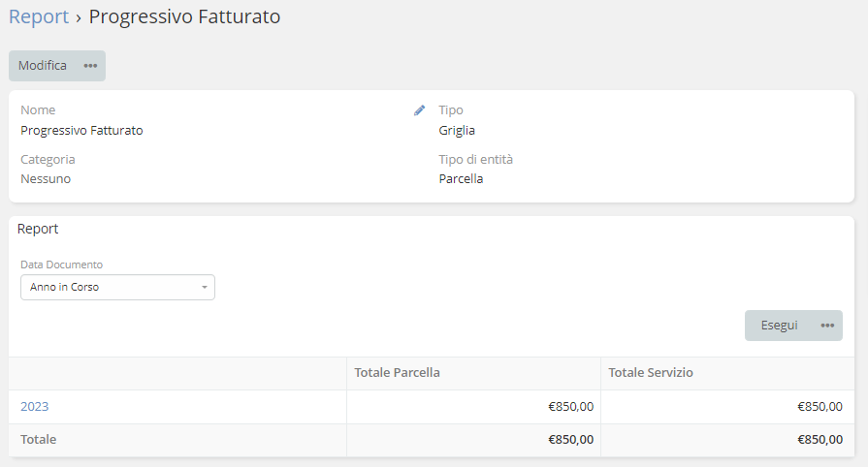Screen dimensions: 868x467
Task: Run the report with Esegui
Action: click(x=779, y=326)
